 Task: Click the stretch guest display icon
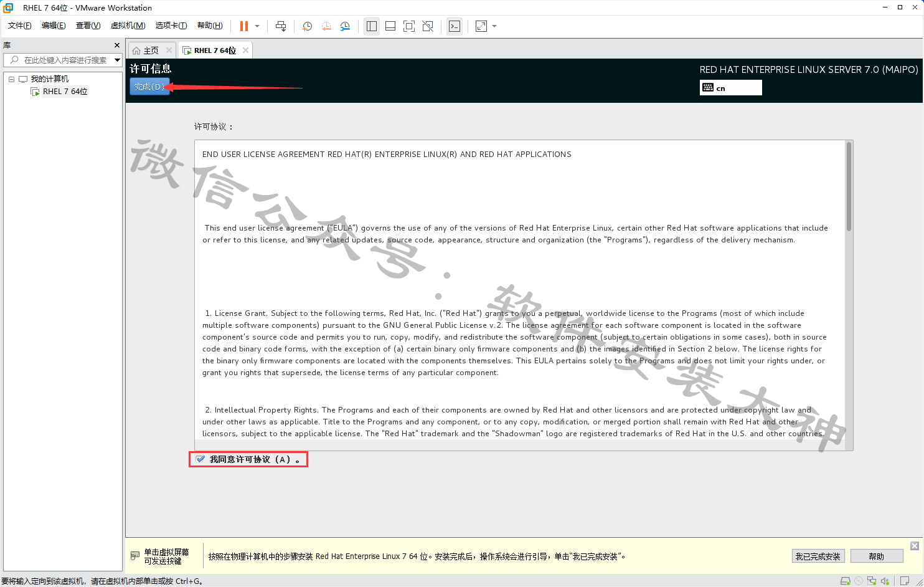click(481, 26)
